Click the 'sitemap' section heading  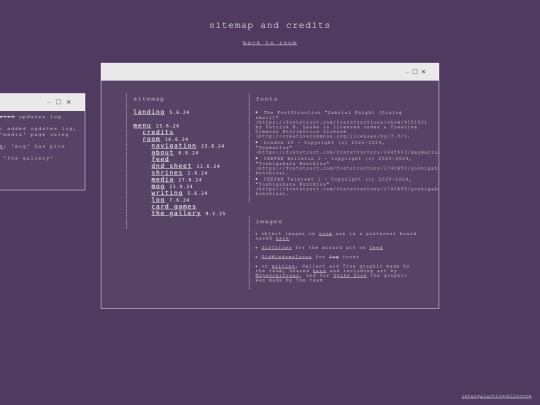(x=149, y=99)
